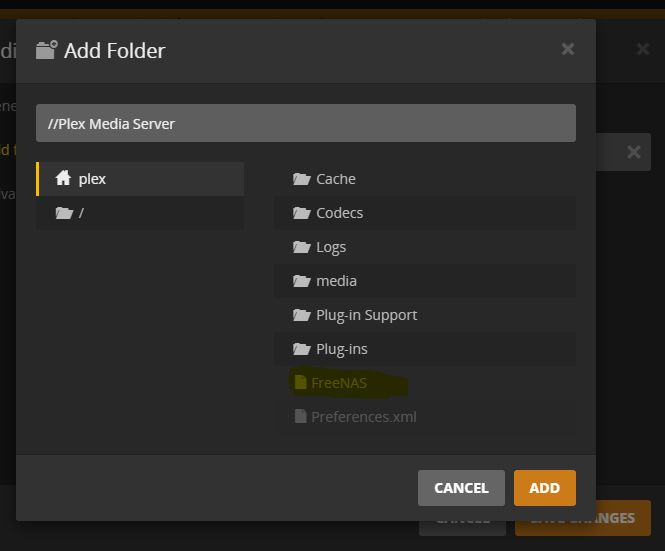Screen dimensions: 665x551
Task: Open the Codecs folder
Action: (425, 213)
